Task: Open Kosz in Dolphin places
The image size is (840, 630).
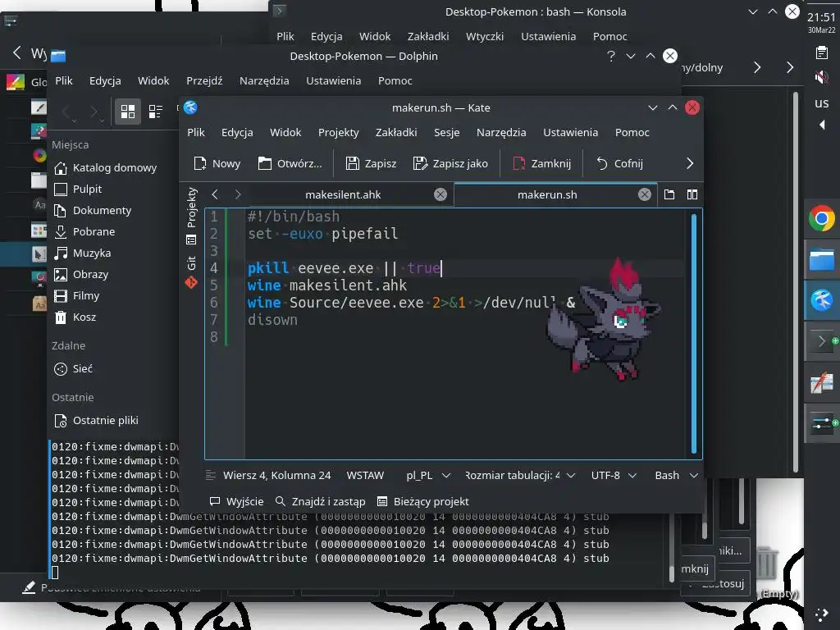Action: point(75,317)
